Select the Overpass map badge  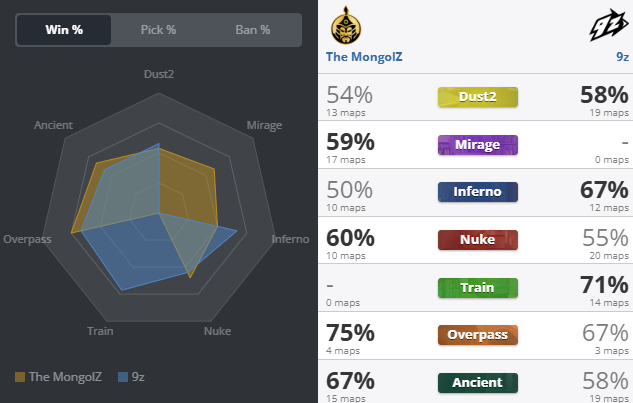pos(477,335)
